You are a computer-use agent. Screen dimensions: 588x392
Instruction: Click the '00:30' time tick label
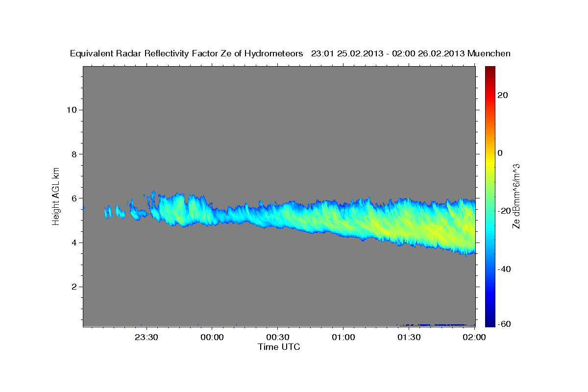(x=278, y=337)
